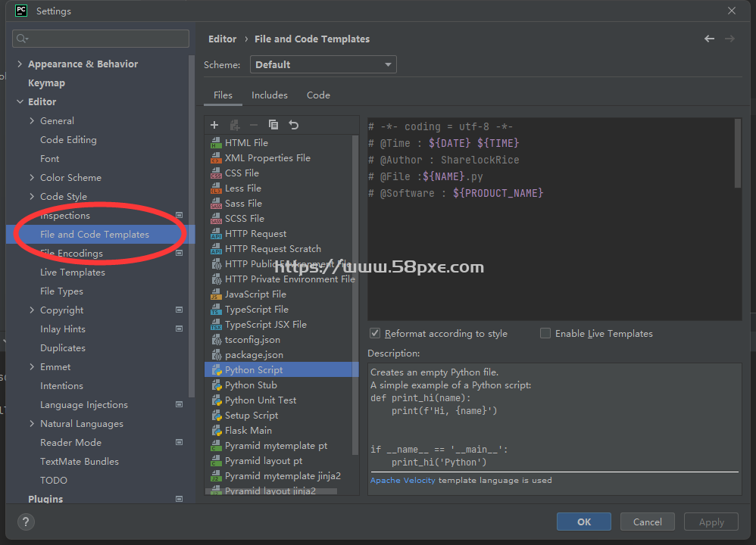The height and width of the screenshot is (545, 756).
Task: Click the TypeScript File template icon
Action: coord(216,310)
